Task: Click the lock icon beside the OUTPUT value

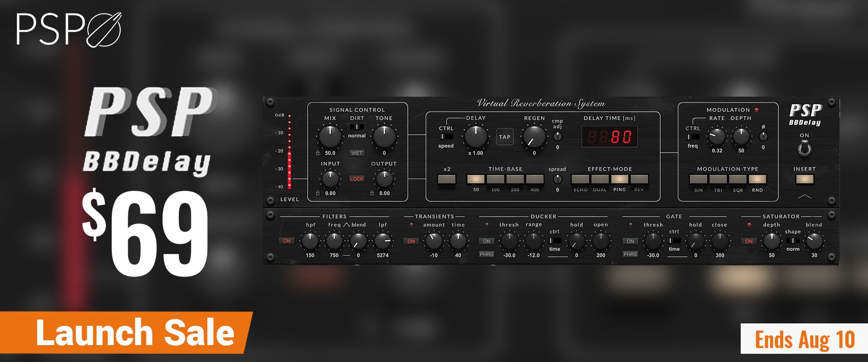Action: pos(372,193)
